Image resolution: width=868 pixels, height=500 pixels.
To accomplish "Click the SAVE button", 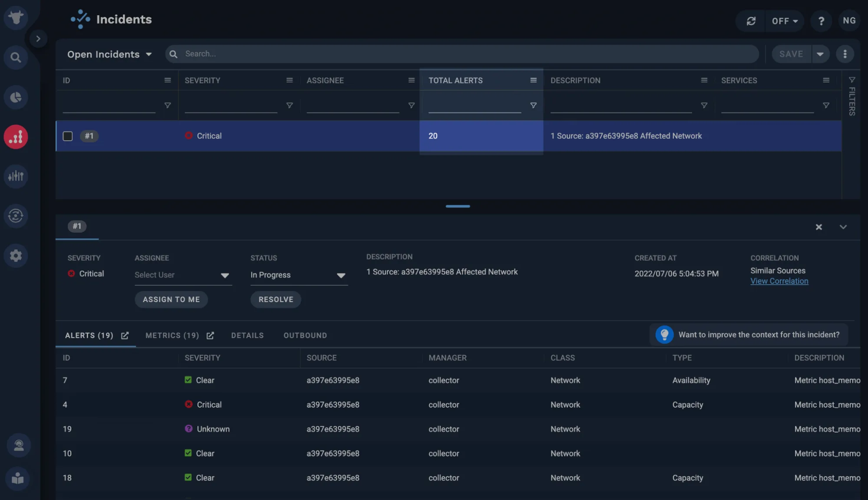I will pyautogui.click(x=791, y=54).
